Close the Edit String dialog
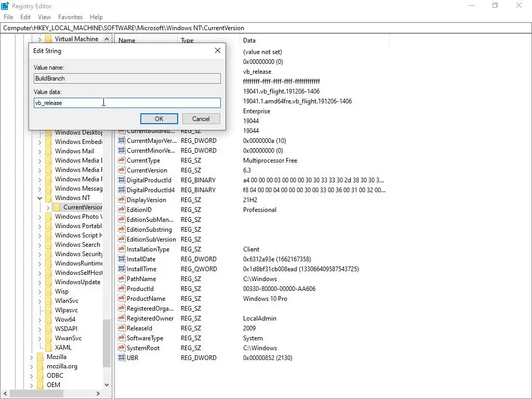The image size is (532, 399). (x=218, y=50)
